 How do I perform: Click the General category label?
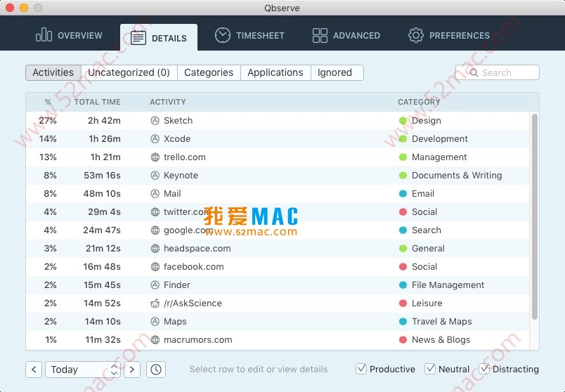tap(428, 248)
